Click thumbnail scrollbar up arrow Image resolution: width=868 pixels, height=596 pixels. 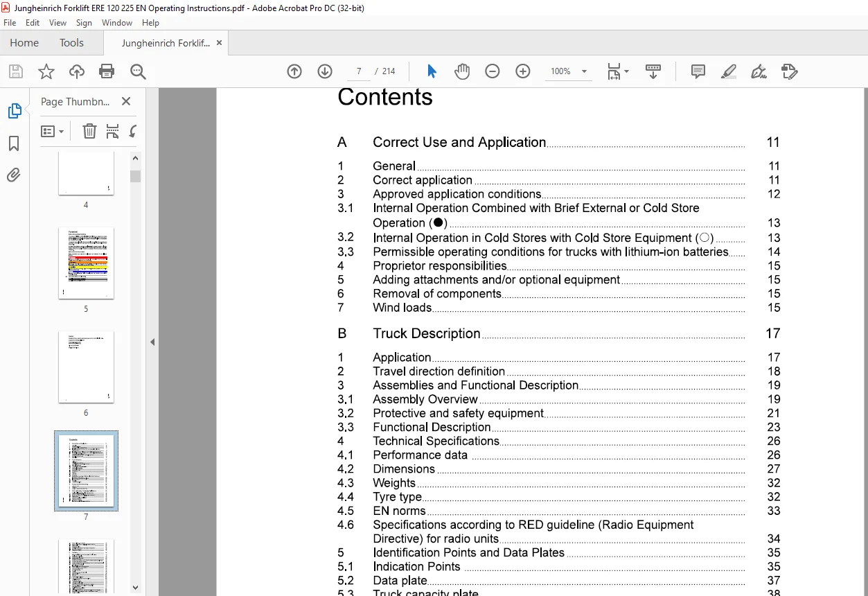click(x=136, y=158)
